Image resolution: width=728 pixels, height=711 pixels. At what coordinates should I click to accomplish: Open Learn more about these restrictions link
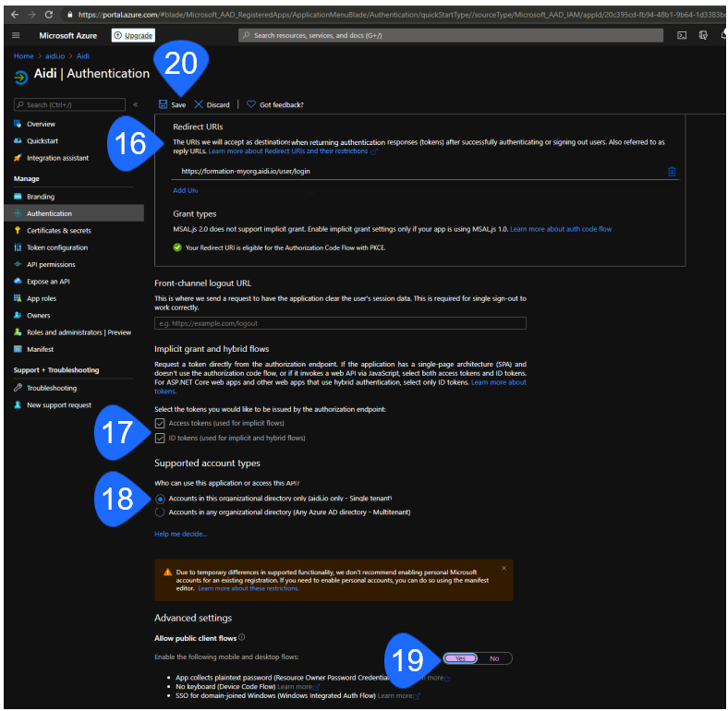(x=249, y=588)
